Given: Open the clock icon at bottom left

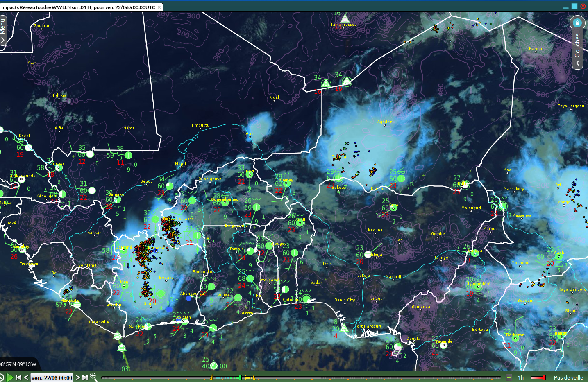Looking at the screenshot, I should tap(1, 377).
